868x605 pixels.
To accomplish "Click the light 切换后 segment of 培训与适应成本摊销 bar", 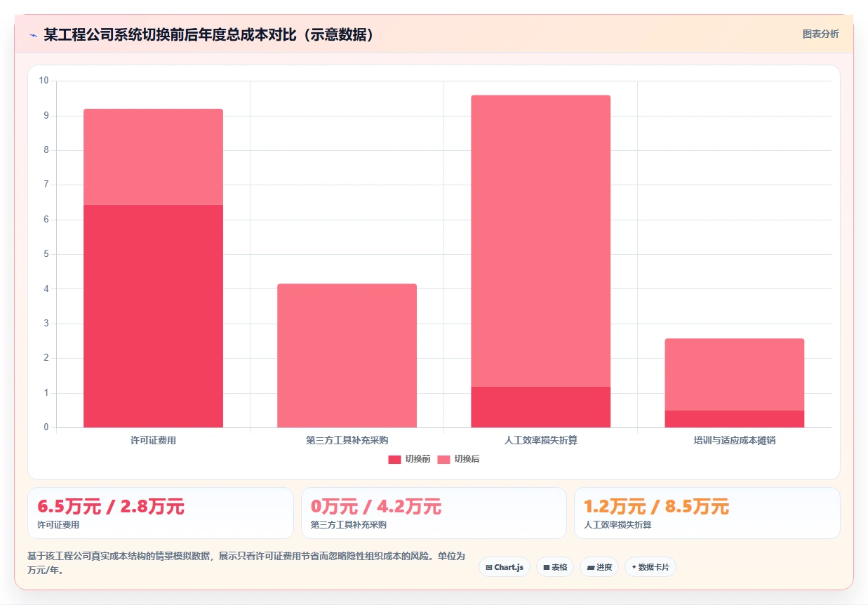I will tap(734, 374).
